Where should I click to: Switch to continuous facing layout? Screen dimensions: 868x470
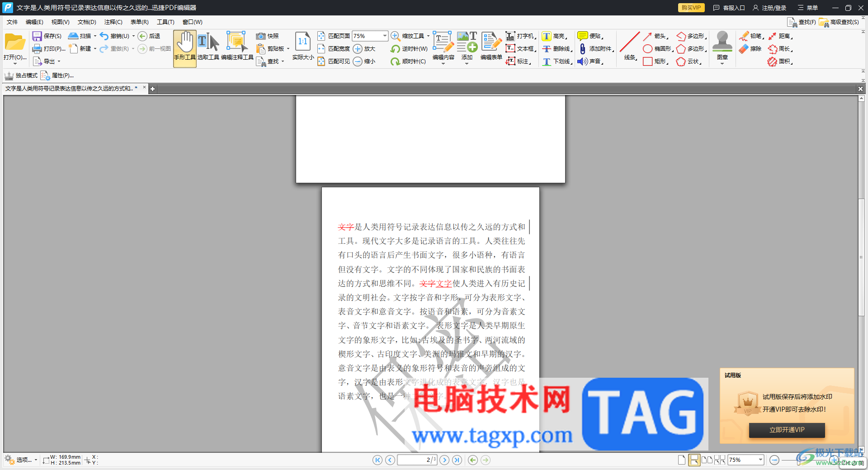click(720, 460)
